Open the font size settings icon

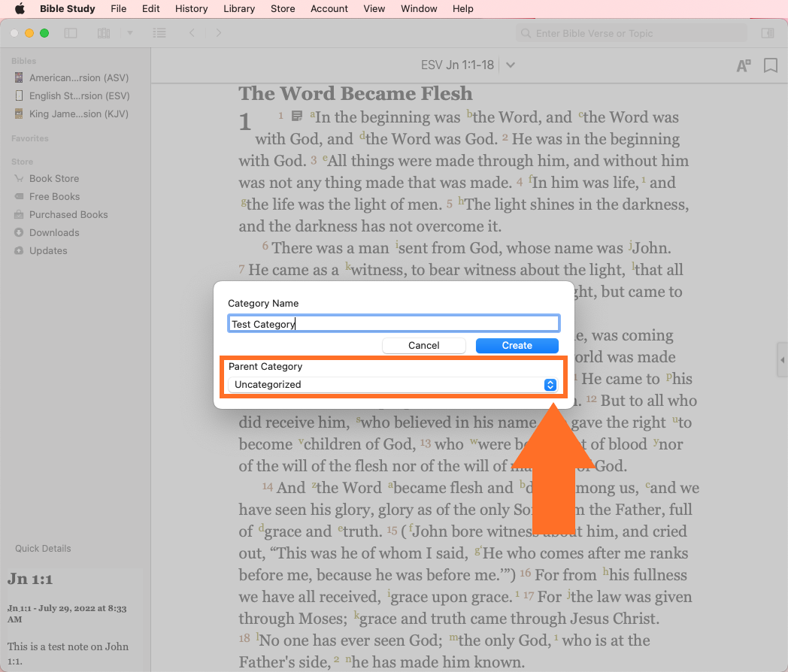tap(743, 66)
